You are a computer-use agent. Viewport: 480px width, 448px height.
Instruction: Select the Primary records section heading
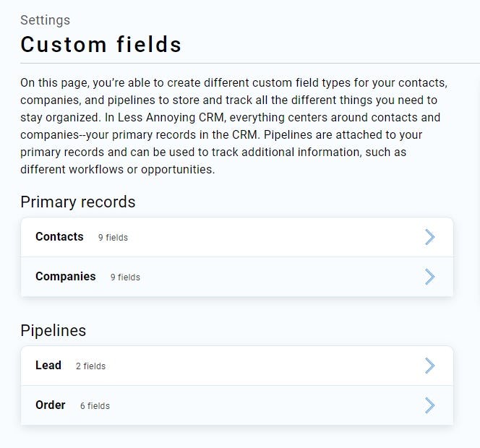click(78, 202)
